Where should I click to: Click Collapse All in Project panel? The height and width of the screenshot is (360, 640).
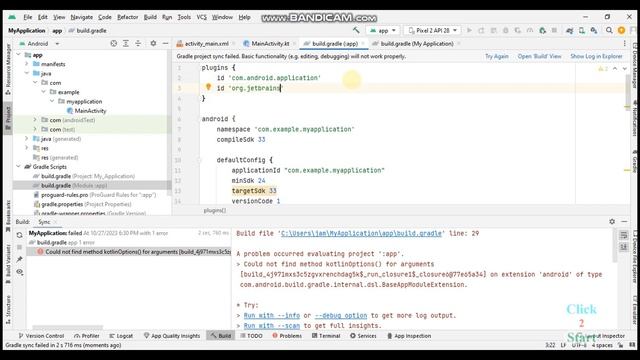tap(138, 43)
